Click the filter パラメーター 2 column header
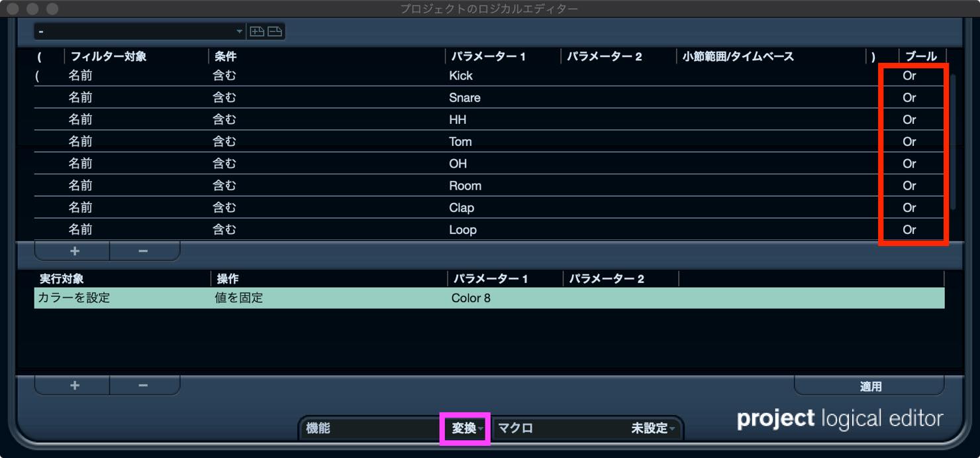This screenshot has width=980, height=458. 604,56
